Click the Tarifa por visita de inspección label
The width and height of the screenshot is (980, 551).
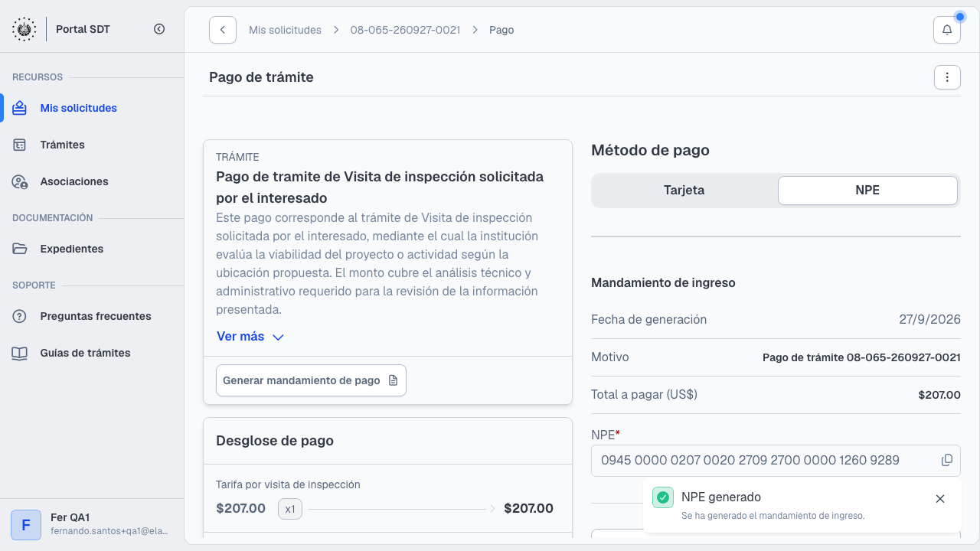pyautogui.click(x=288, y=484)
